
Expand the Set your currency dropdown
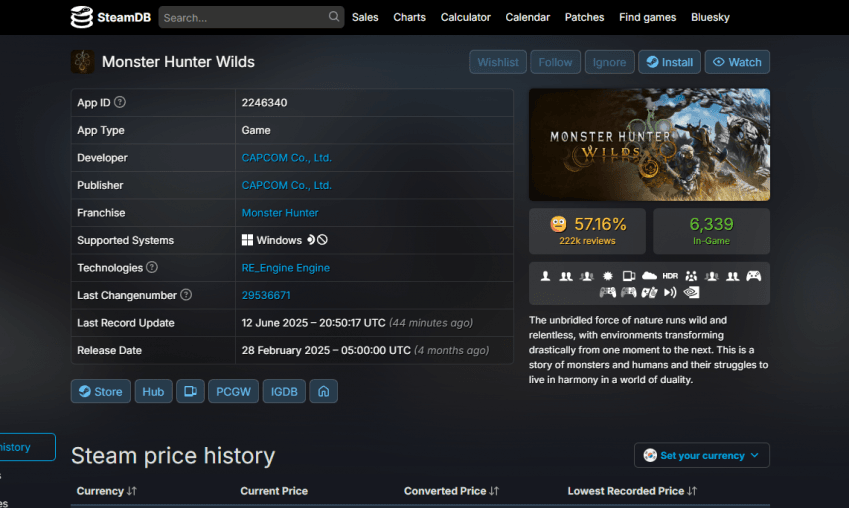702,455
